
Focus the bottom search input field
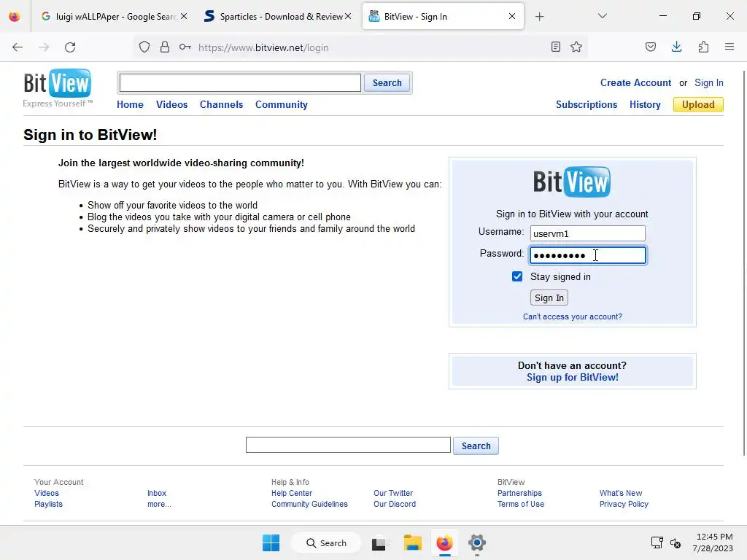[348, 446]
